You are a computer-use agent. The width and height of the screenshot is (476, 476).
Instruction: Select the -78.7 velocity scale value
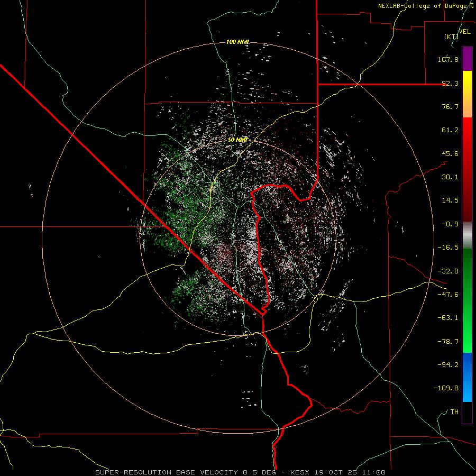(x=448, y=342)
